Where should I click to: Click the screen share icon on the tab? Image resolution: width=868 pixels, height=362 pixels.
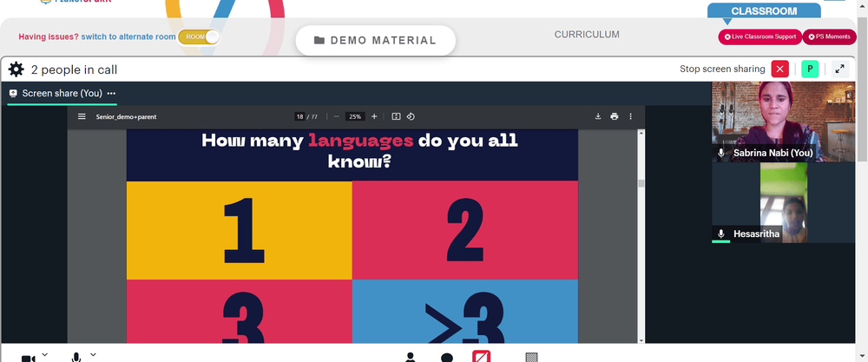pos(13,94)
